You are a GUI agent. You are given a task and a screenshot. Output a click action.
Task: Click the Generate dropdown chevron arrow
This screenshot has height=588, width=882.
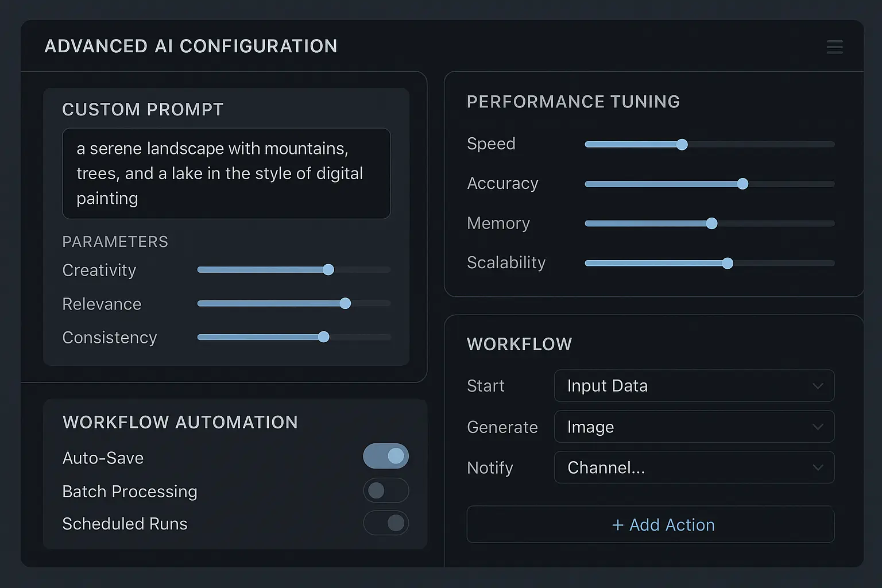tap(818, 427)
